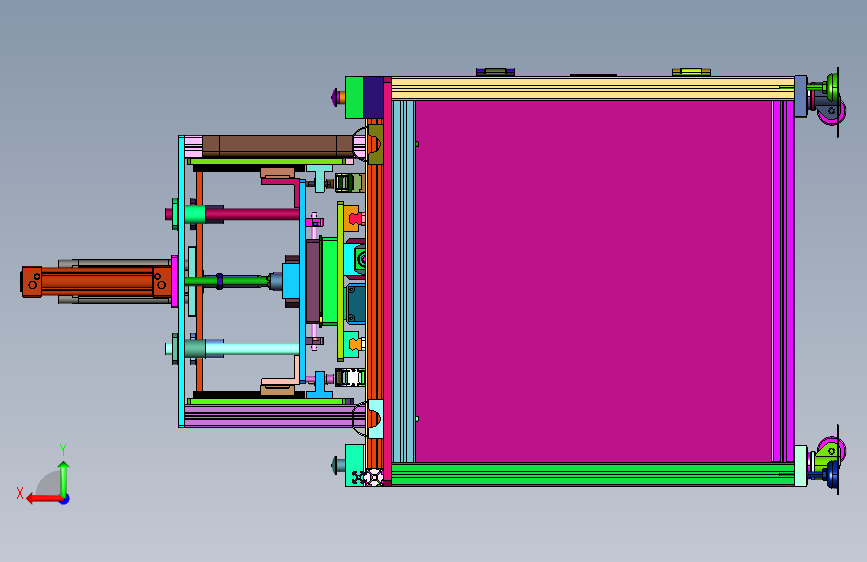Select the olive-blue latch on top rail
Viewport: 867px width, 562px height.
point(495,72)
